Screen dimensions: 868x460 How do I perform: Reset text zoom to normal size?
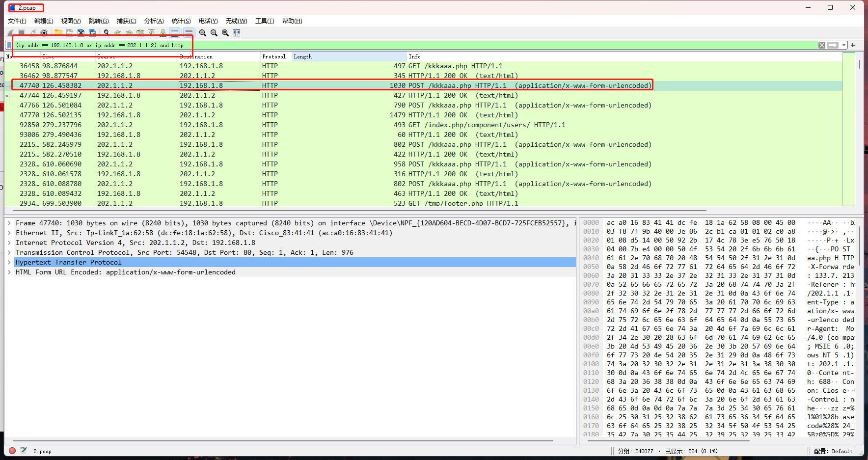[x=225, y=33]
